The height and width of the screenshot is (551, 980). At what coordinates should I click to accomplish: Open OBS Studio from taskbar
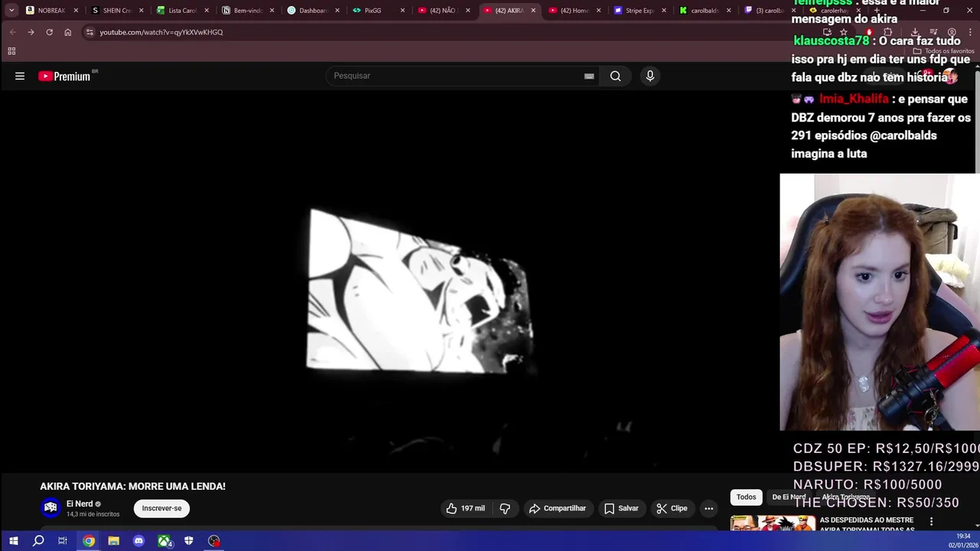[214, 541]
